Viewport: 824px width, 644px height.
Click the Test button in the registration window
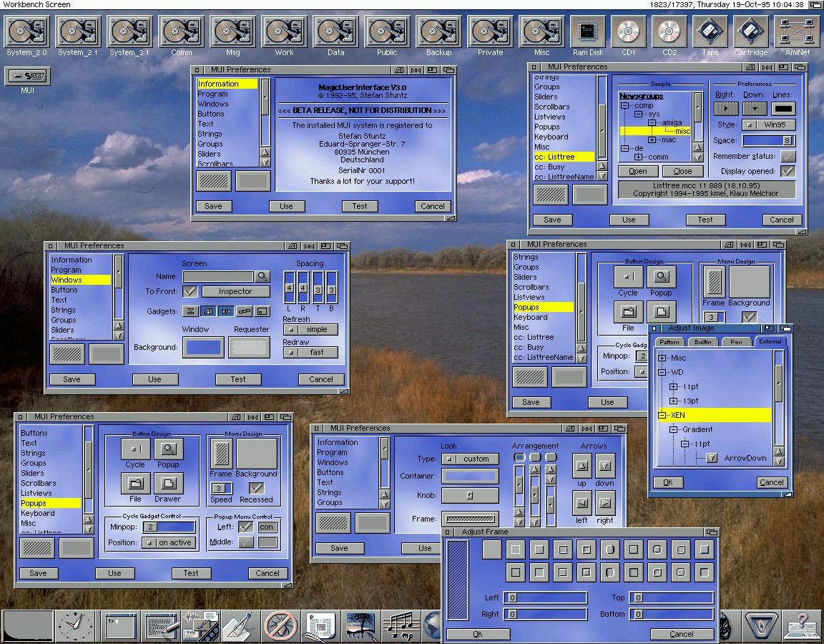359,206
